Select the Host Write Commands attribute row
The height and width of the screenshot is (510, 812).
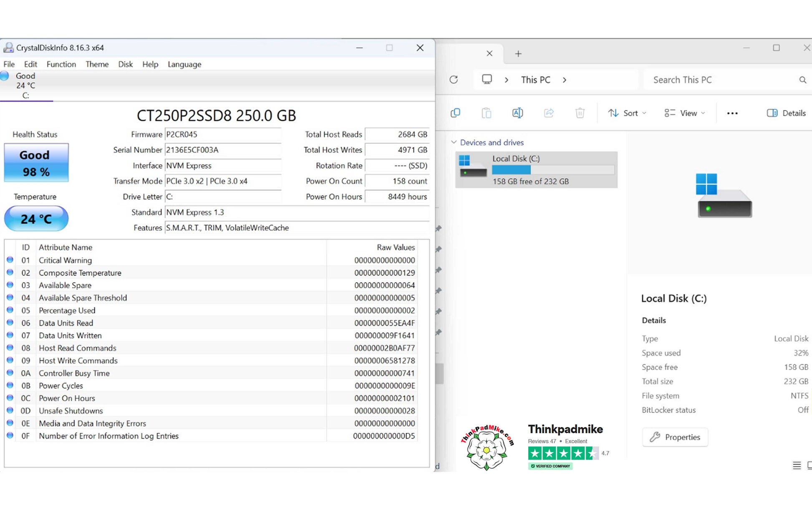click(212, 360)
